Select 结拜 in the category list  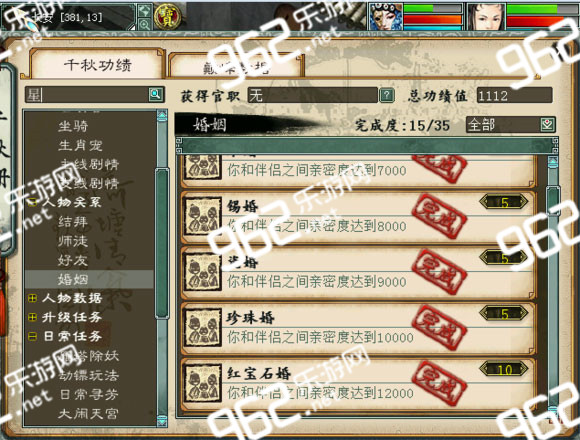pos(73,222)
